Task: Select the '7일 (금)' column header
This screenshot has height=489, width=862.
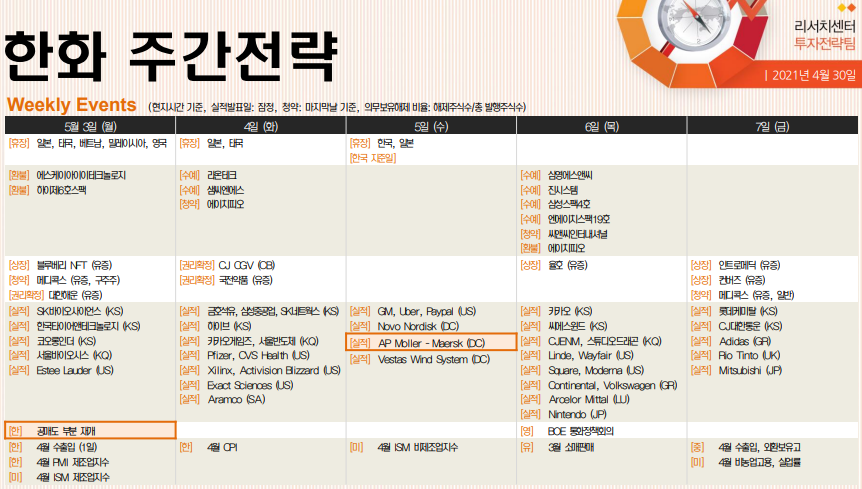Action: (x=772, y=126)
